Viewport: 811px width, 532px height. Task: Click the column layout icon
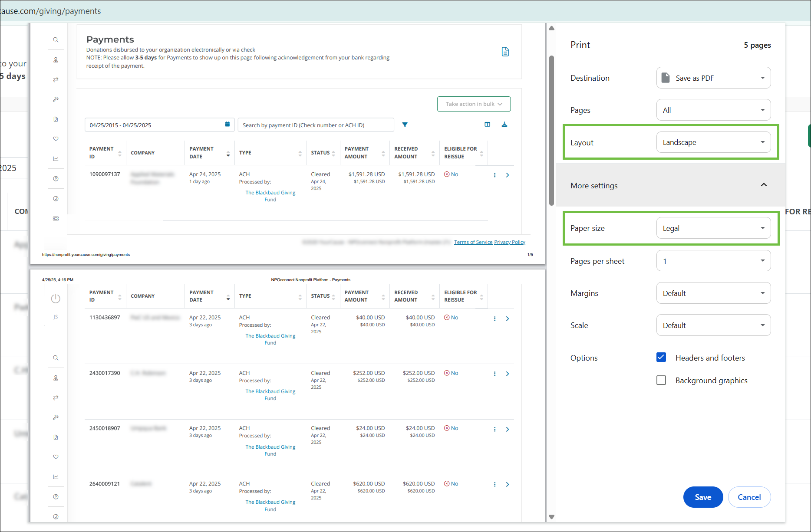coord(487,125)
